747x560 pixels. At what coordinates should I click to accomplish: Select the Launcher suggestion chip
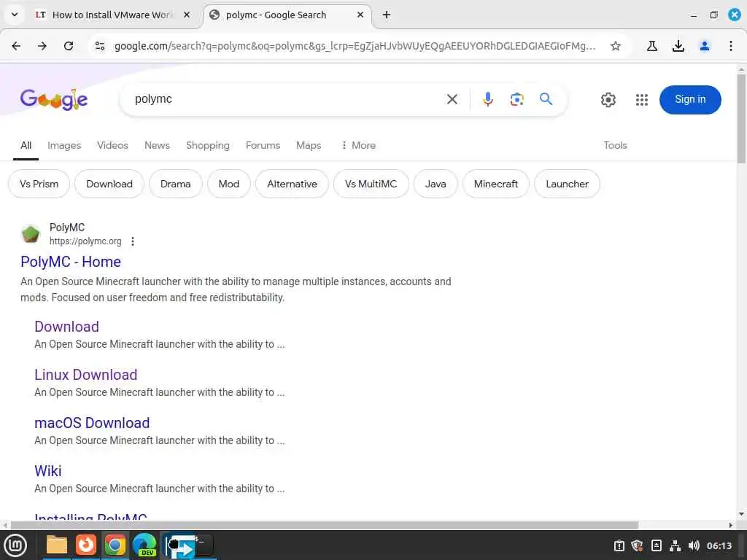(567, 184)
